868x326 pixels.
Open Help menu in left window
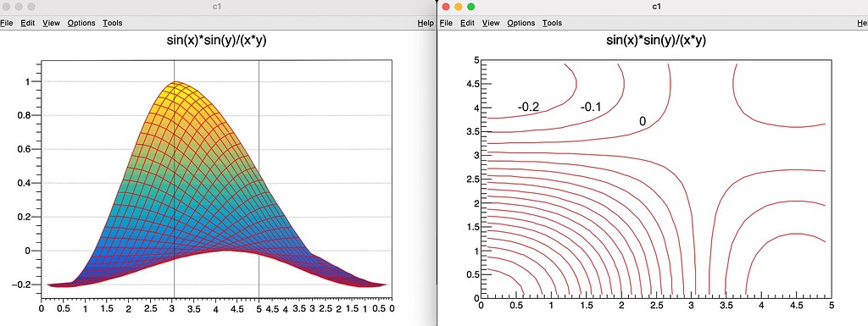click(x=426, y=23)
